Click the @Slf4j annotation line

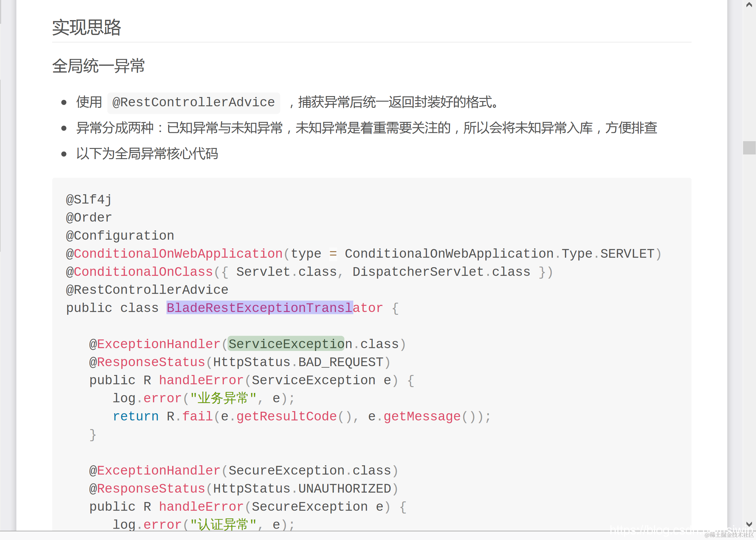tap(89, 200)
